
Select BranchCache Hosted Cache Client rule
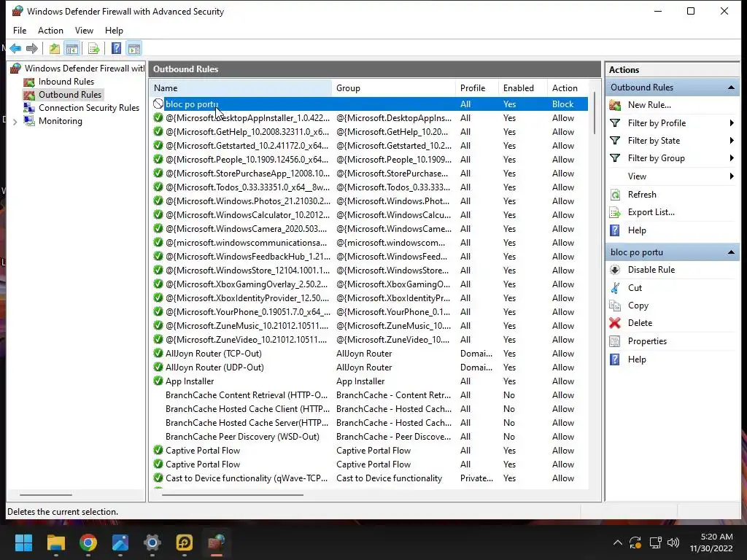pyautogui.click(x=369, y=409)
